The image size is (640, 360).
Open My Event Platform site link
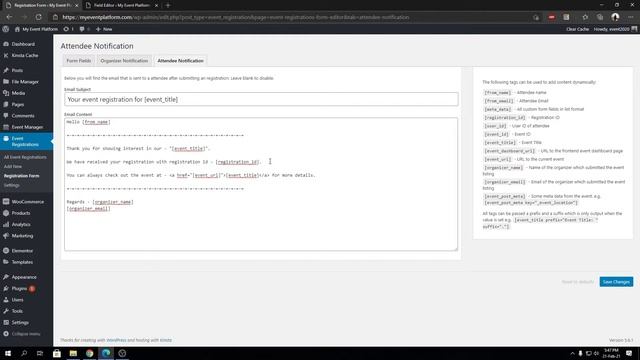pos(36,29)
